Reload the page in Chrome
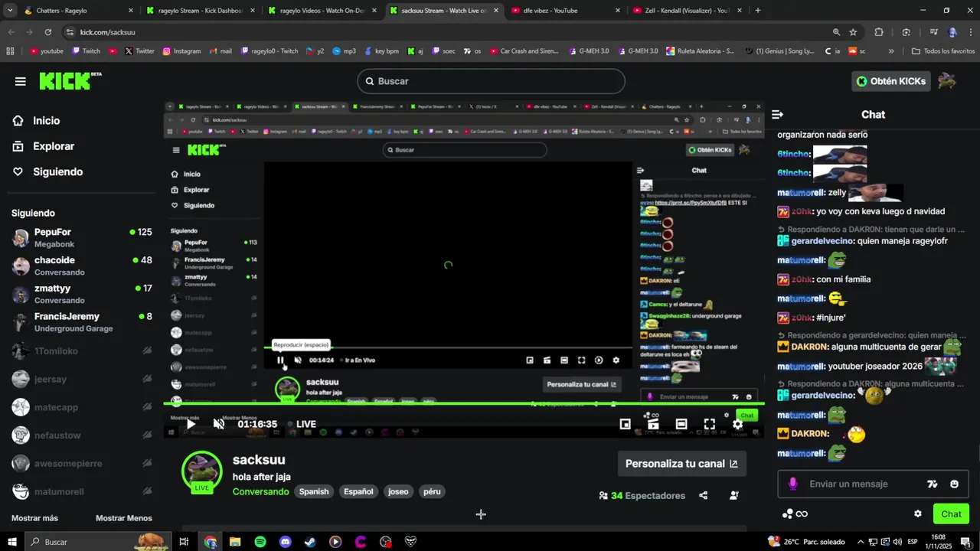 pos(47,32)
